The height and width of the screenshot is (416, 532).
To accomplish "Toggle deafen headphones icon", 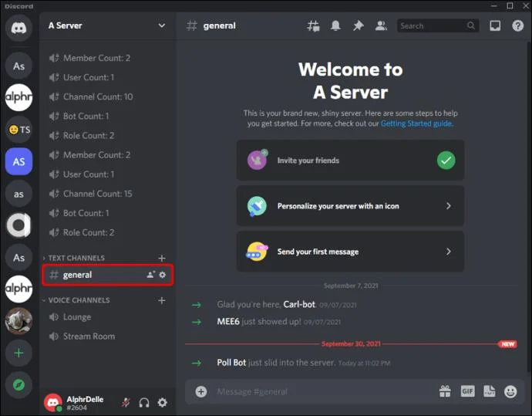I will pyautogui.click(x=144, y=402).
